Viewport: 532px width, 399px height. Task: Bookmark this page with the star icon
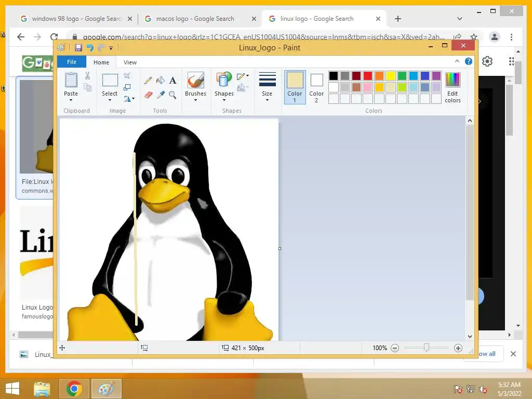474,37
